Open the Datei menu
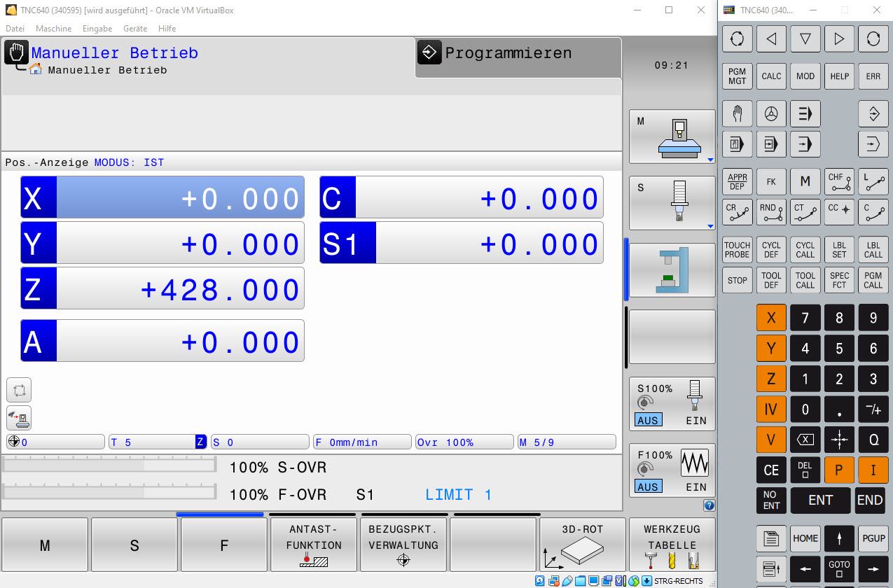This screenshot has width=893, height=588. [15, 29]
